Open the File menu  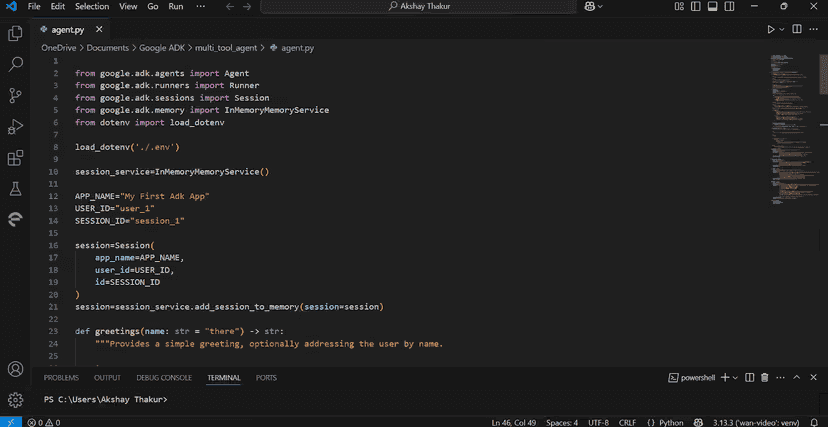(x=34, y=6)
